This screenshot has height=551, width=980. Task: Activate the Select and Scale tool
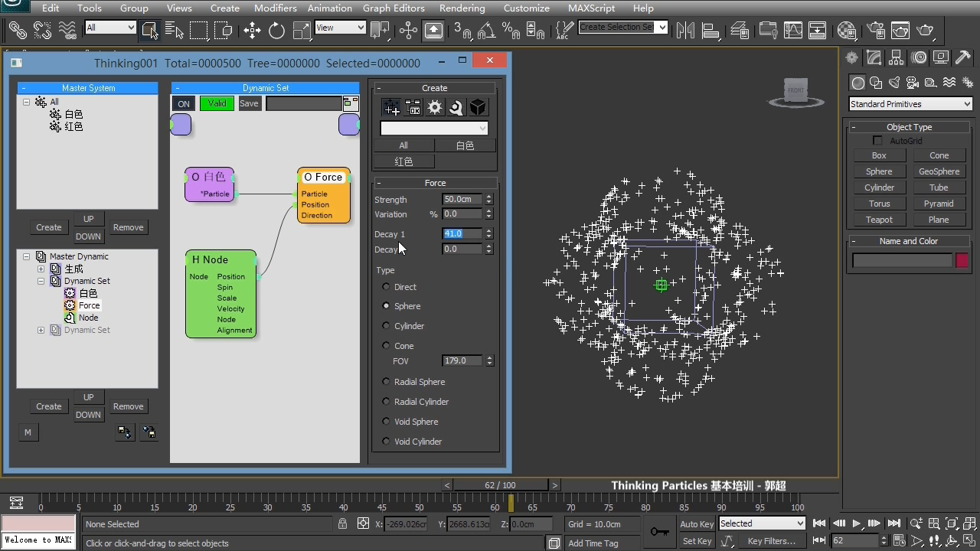(302, 30)
